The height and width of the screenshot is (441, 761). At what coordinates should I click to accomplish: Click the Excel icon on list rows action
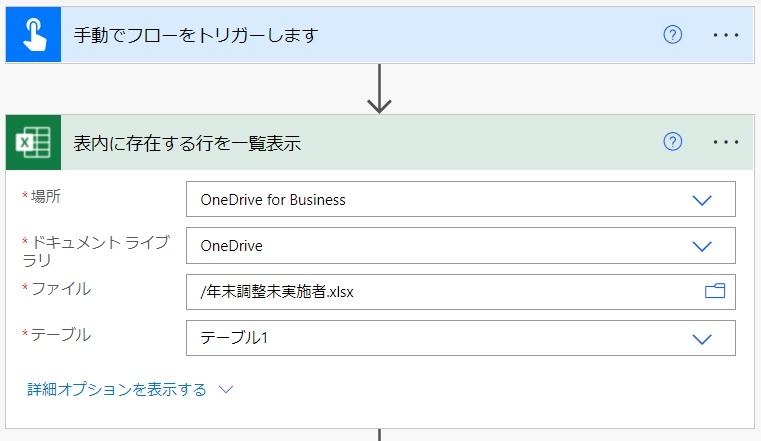click(x=33, y=142)
